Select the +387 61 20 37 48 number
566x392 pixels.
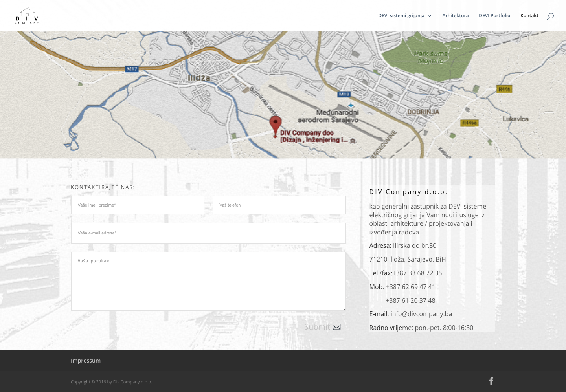[x=410, y=300]
